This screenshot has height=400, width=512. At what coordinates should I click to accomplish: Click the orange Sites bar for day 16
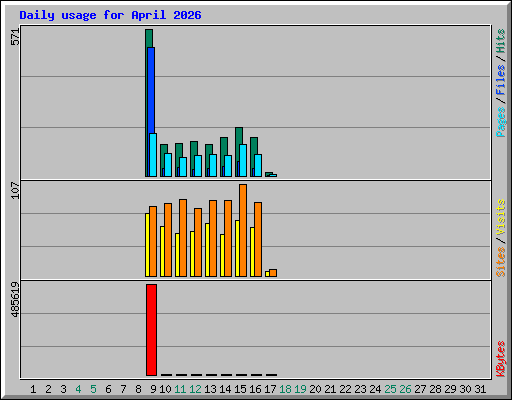pos(258,239)
